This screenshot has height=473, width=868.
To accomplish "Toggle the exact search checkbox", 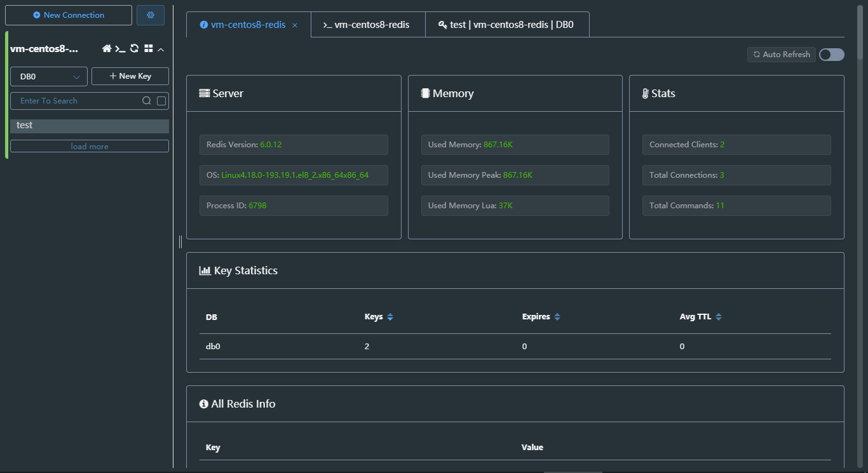I will (x=161, y=101).
